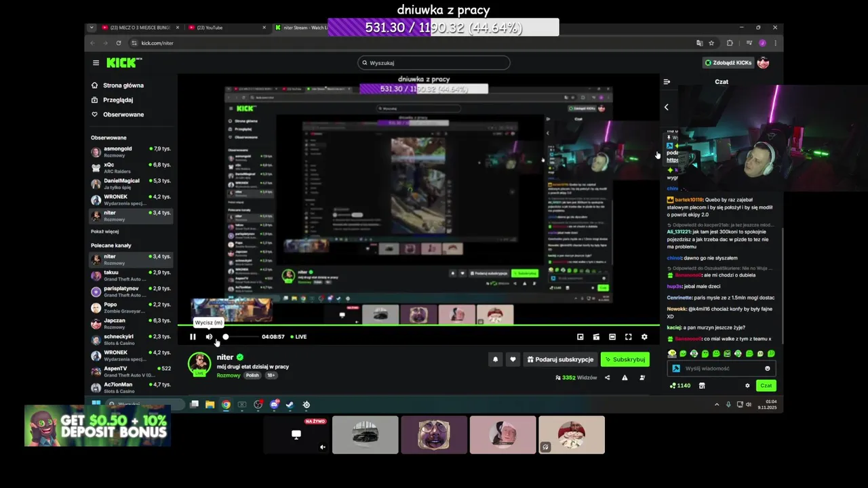The width and height of the screenshot is (868, 488).
Task: Open player settings gear
Action: click(644, 337)
